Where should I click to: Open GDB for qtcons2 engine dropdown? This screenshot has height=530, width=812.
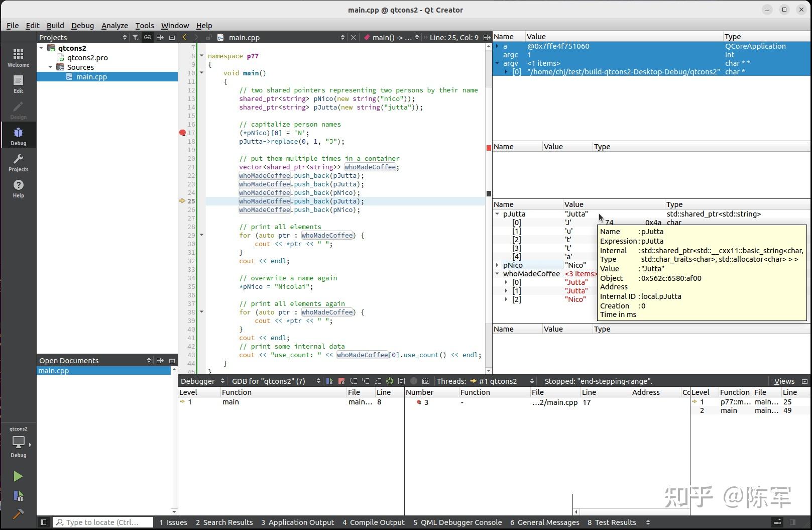(x=276, y=381)
